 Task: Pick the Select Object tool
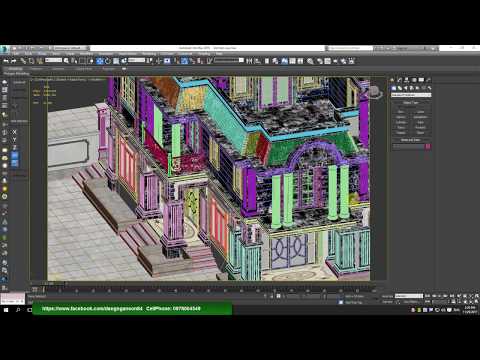66,61
